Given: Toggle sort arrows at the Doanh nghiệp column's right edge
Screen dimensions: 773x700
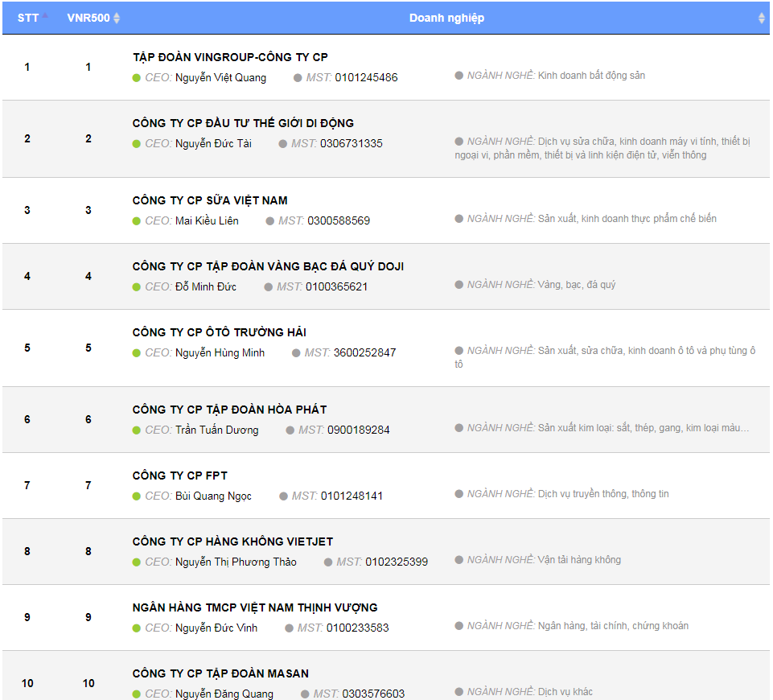Looking at the screenshot, I should coord(761,18).
